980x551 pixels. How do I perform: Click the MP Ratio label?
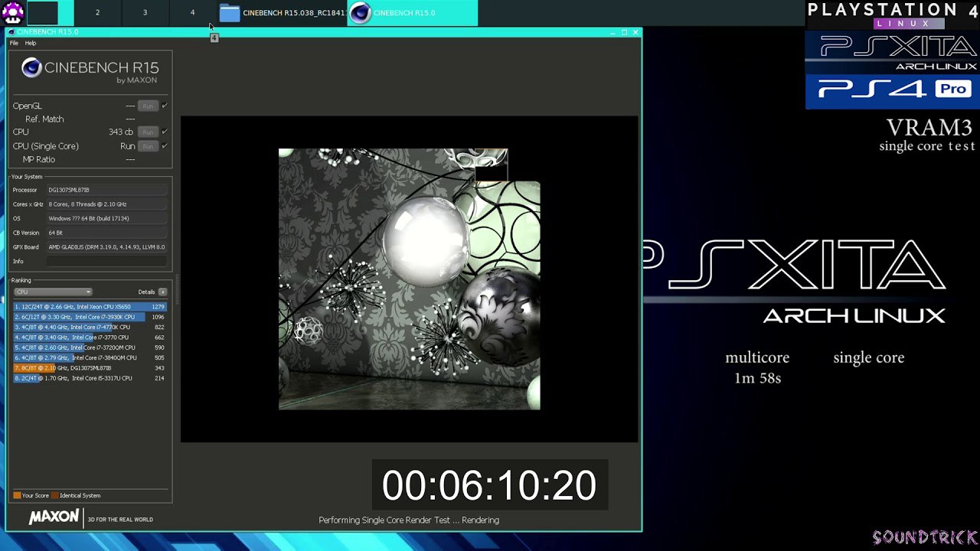click(x=39, y=159)
